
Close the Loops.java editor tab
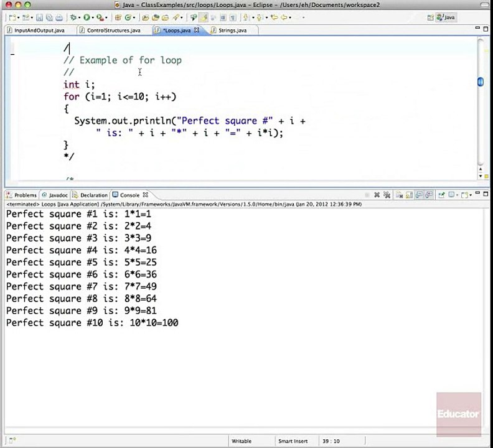pyautogui.click(x=197, y=30)
